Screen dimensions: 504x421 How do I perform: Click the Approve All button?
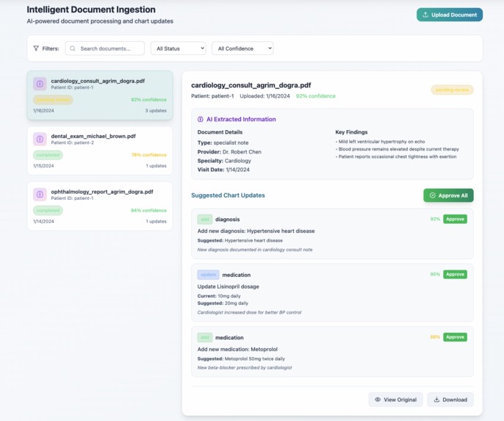[x=448, y=195]
